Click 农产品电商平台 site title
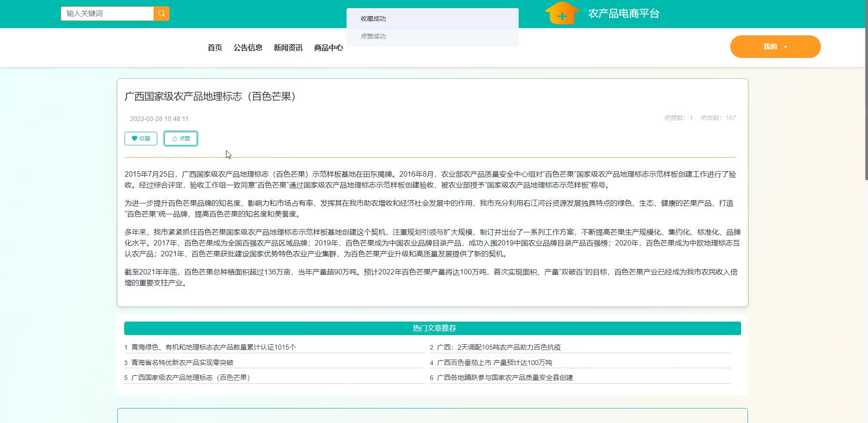 click(624, 14)
